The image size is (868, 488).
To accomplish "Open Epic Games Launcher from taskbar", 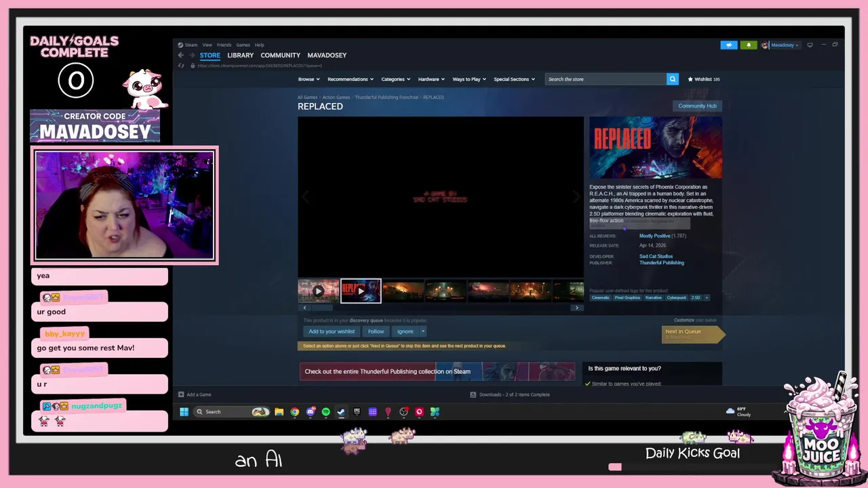I will [357, 411].
